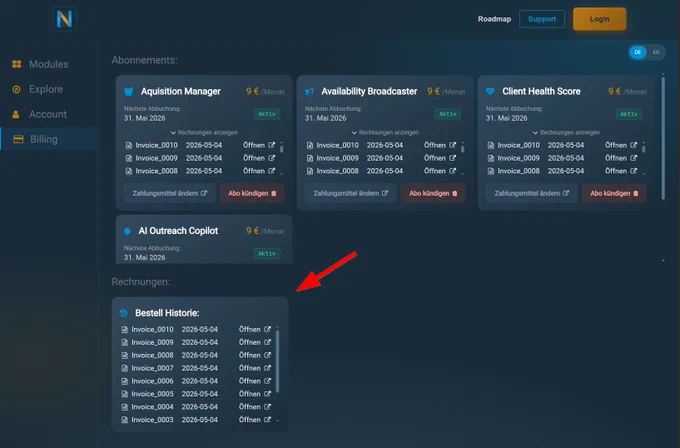This screenshot has width=680, height=448.
Task: Click Abo kündigen for Aquisition Manager
Action: point(252,193)
